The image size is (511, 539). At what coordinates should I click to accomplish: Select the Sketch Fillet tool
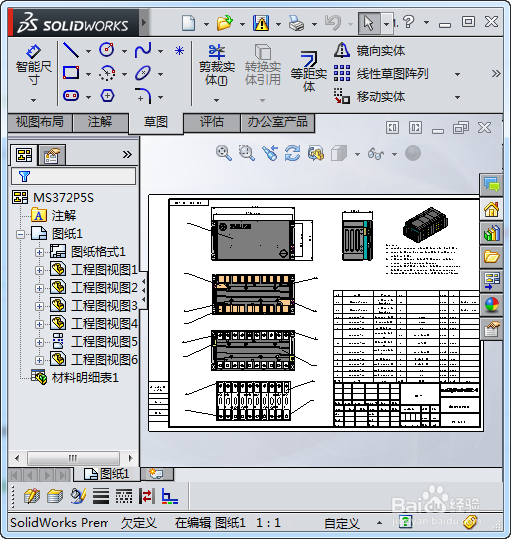143,96
